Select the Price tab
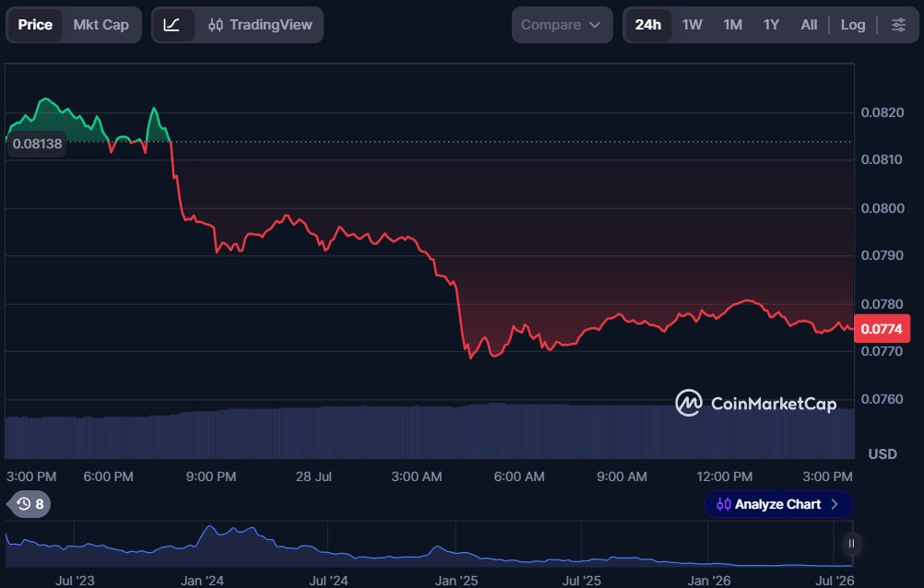Viewport: 924px width, 588px height. point(35,25)
